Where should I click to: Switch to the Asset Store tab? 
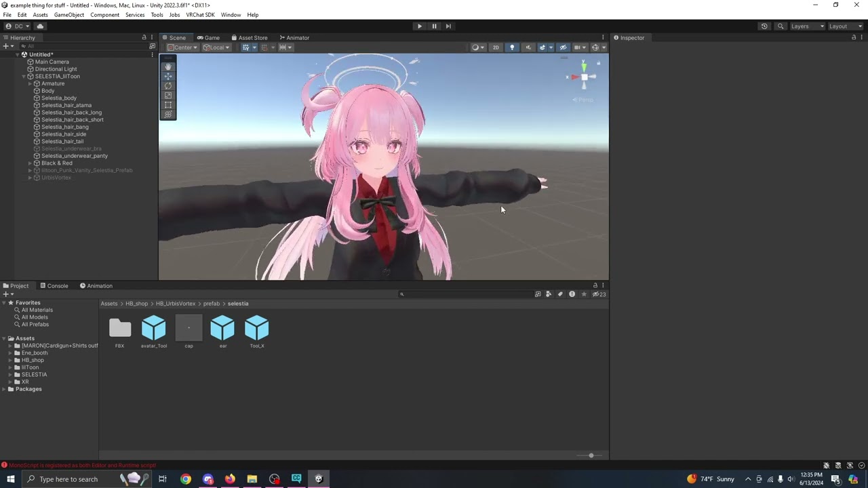(250, 38)
